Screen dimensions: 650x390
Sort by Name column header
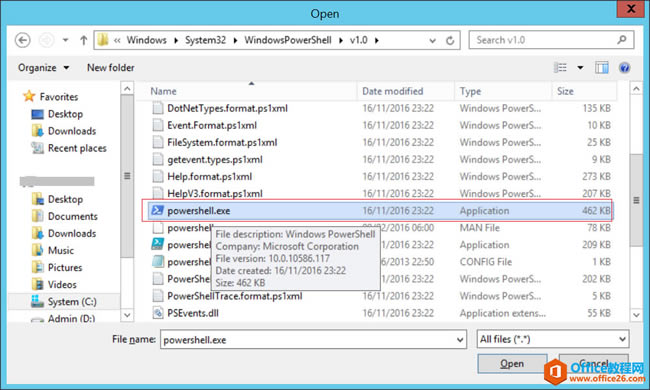[247, 91]
